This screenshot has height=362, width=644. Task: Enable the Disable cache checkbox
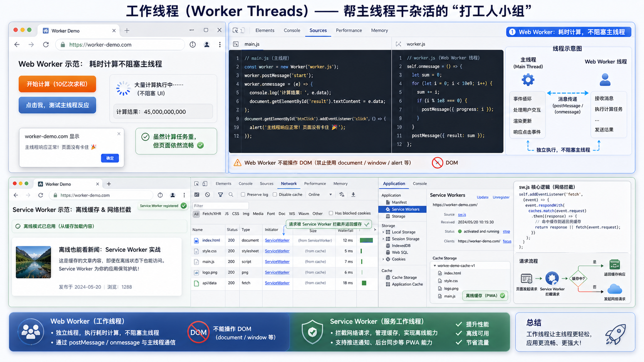click(x=275, y=195)
